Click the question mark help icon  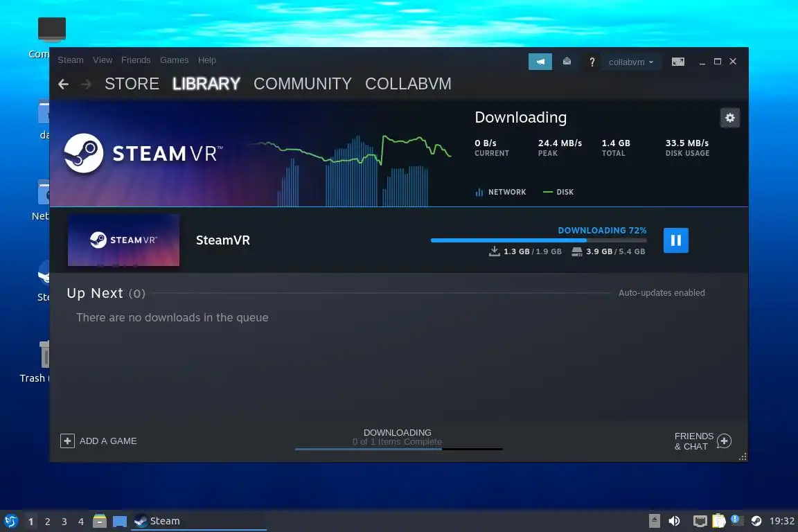coord(592,62)
